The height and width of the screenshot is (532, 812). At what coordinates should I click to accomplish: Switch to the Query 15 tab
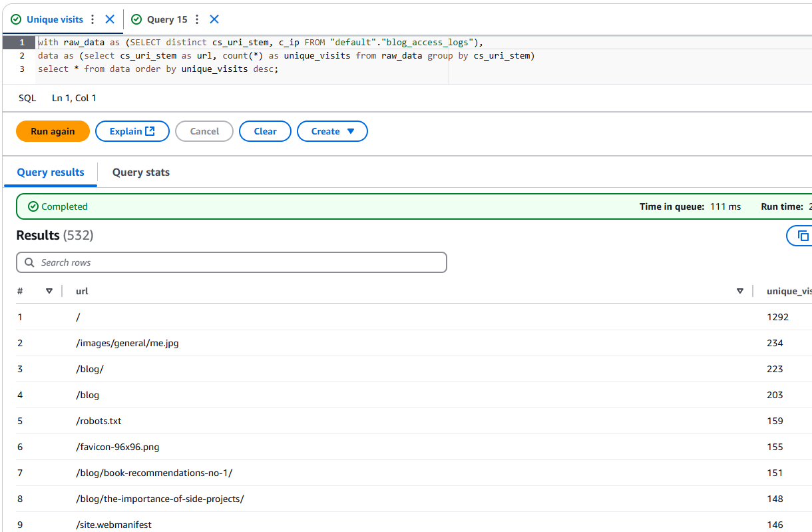point(166,19)
